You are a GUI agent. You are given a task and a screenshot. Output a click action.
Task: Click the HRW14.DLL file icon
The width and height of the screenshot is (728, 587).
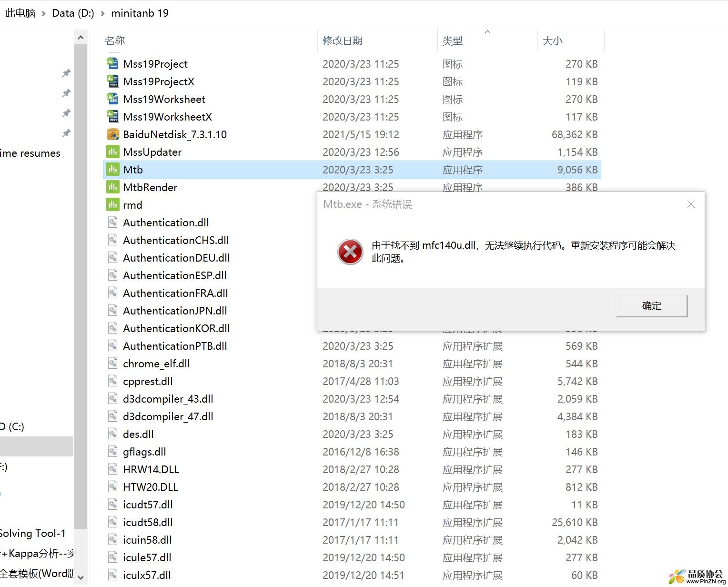112,469
